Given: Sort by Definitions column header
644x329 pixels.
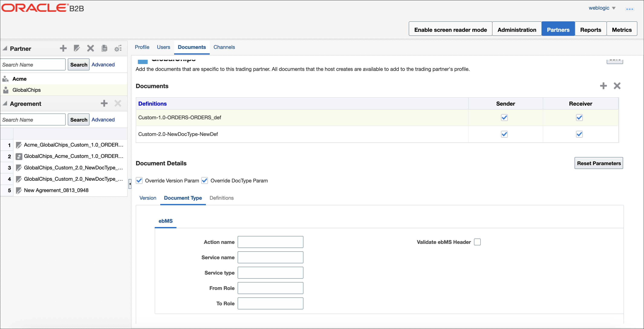Looking at the screenshot, I should [x=153, y=103].
